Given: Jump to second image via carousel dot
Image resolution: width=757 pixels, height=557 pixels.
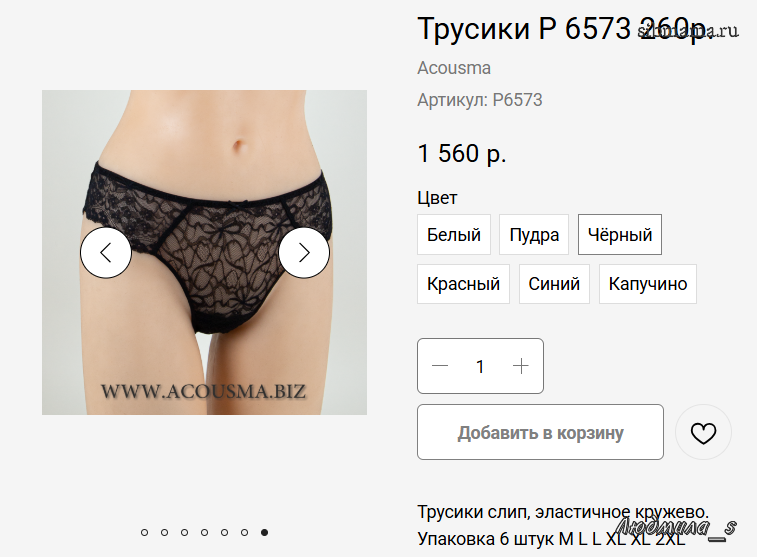Looking at the screenshot, I should pos(165,532).
